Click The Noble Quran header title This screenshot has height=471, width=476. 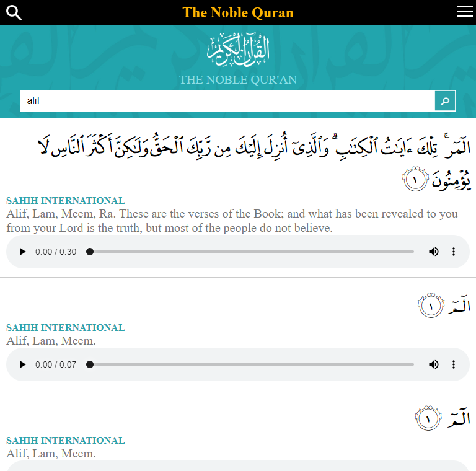238,13
